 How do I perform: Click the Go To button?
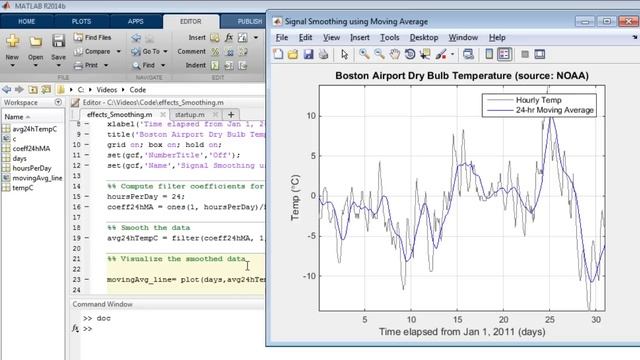pyautogui.click(x=146, y=51)
